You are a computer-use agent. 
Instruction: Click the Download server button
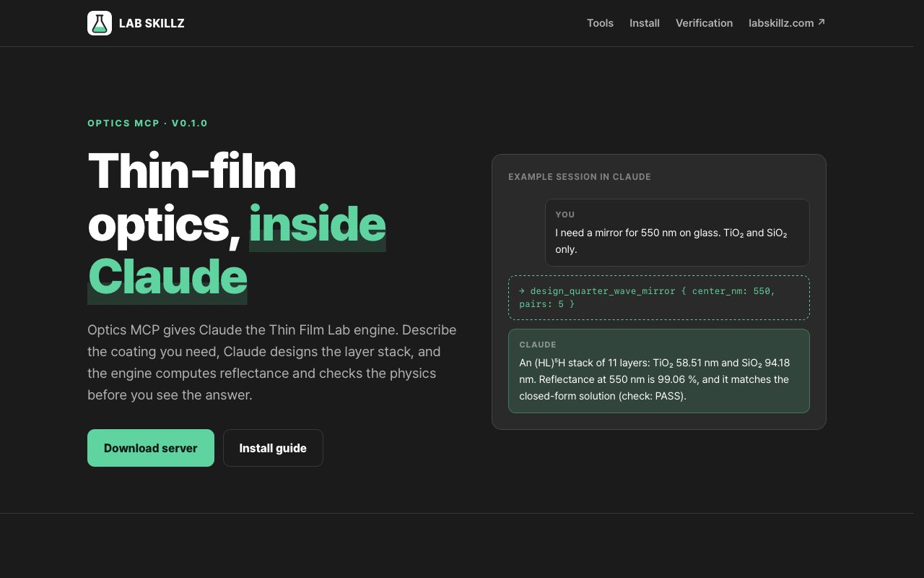pyautogui.click(x=151, y=448)
